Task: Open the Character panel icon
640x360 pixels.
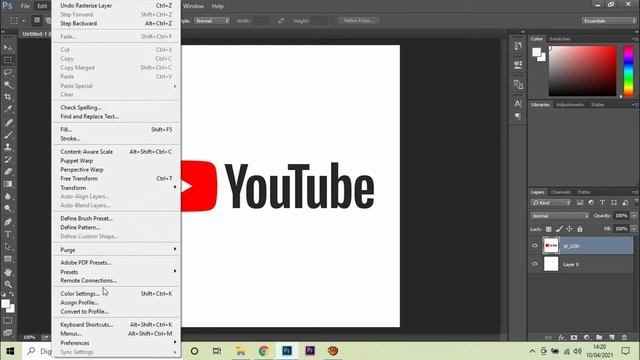Action: [x=518, y=104]
